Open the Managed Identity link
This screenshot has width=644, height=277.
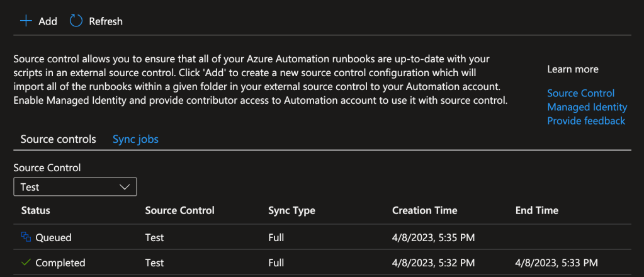click(x=587, y=107)
